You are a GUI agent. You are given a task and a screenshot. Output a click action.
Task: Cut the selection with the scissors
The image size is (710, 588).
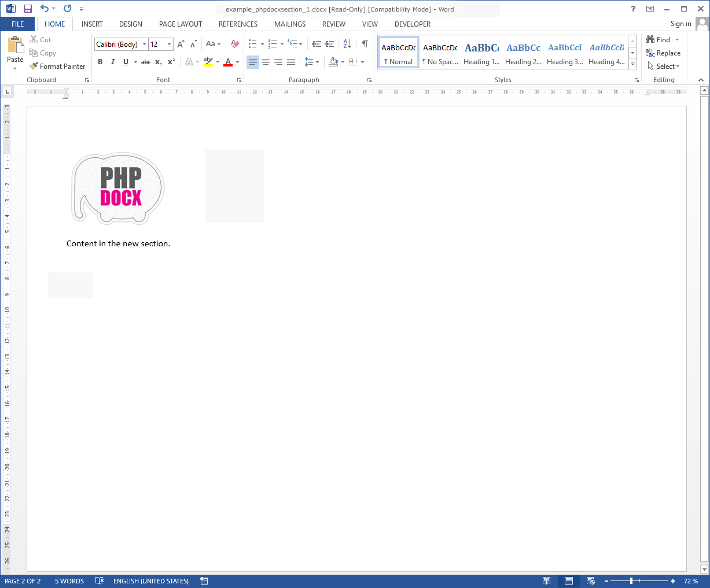click(x=34, y=40)
